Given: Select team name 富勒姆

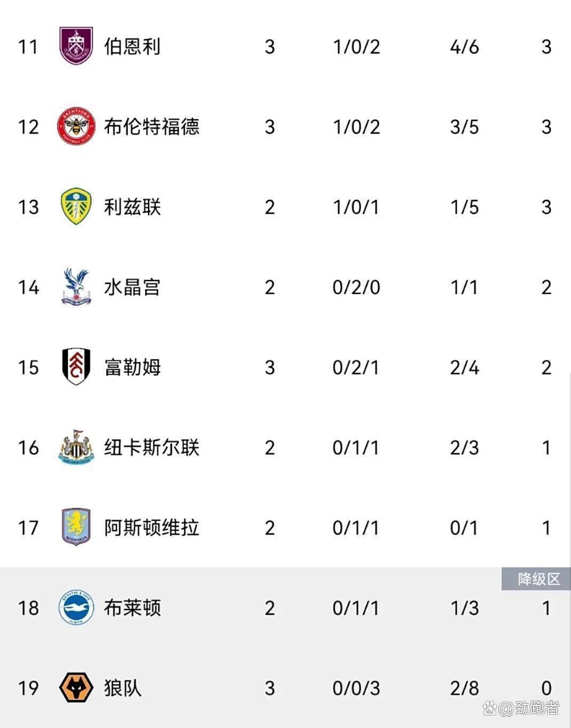Looking at the screenshot, I should tap(132, 367).
